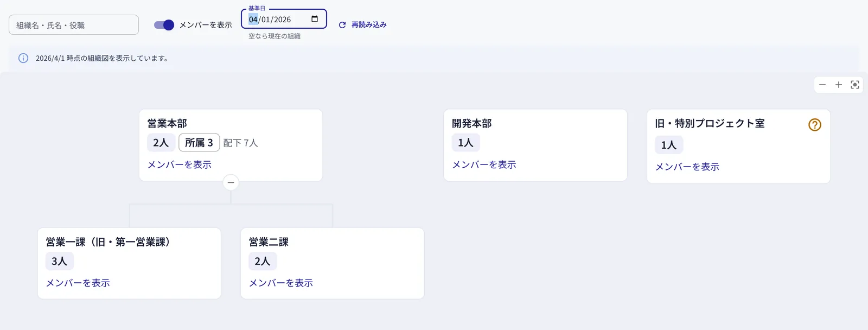Viewport: 868px width, 330px height.
Task: Zoom out the org chart with minus icon
Action: click(822, 85)
